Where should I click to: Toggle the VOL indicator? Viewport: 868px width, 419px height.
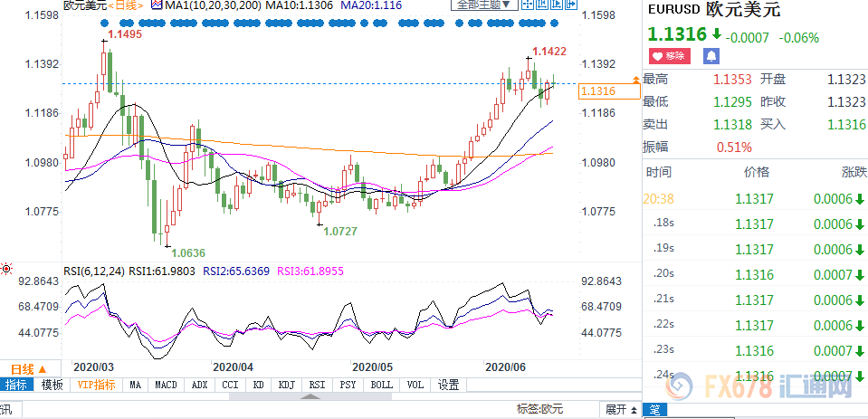click(415, 385)
